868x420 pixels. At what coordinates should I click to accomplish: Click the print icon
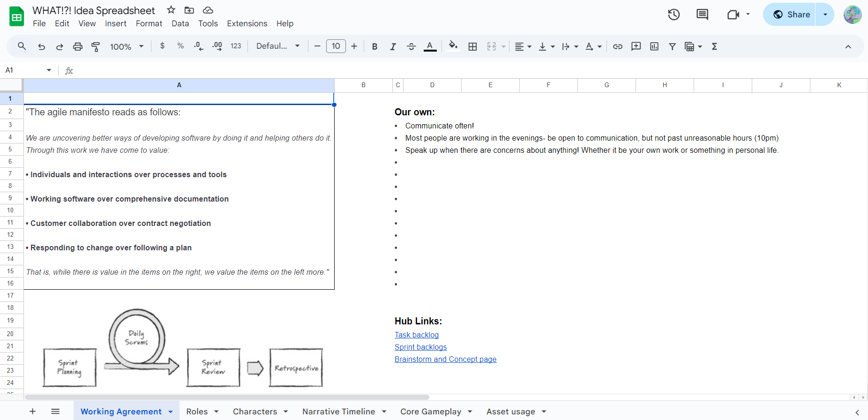point(78,46)
